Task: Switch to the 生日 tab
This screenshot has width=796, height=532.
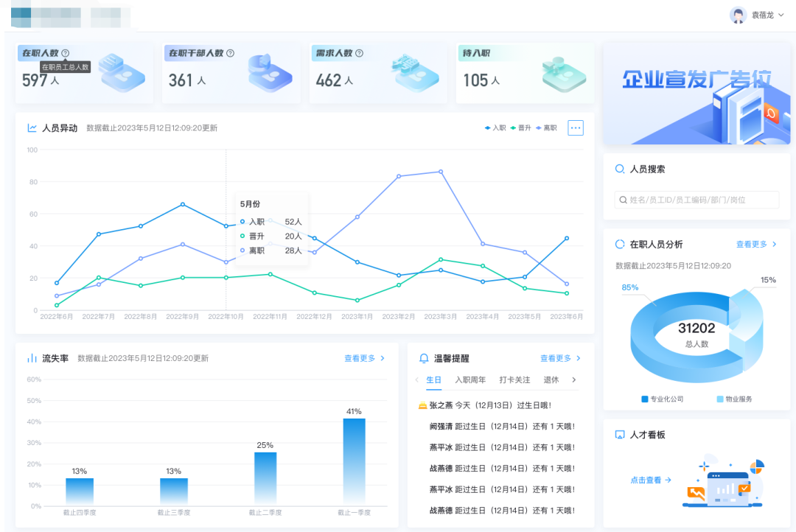Action: click(433, 379)
